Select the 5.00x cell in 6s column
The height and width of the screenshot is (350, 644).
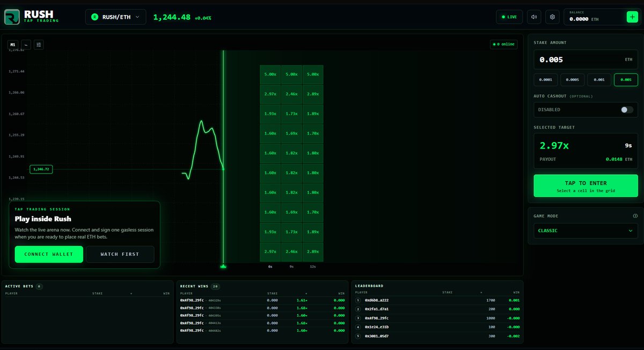pyautogui.click(x=270, y=75)
